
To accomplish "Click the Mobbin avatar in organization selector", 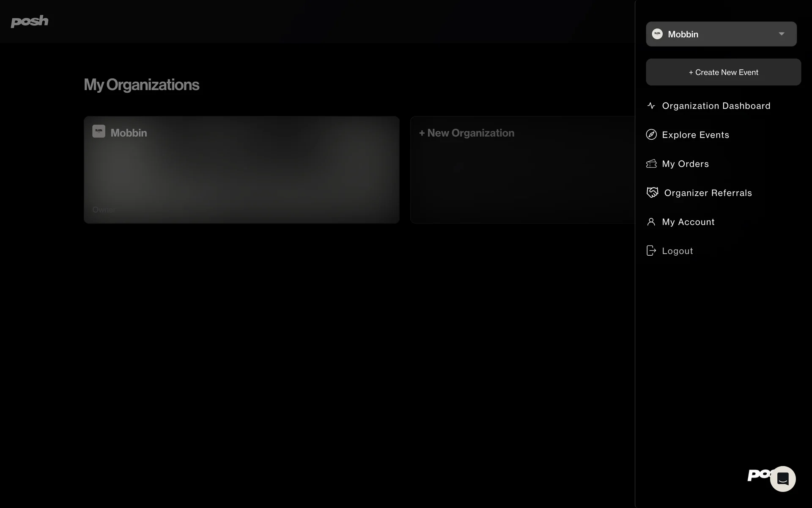I will 657,34.
